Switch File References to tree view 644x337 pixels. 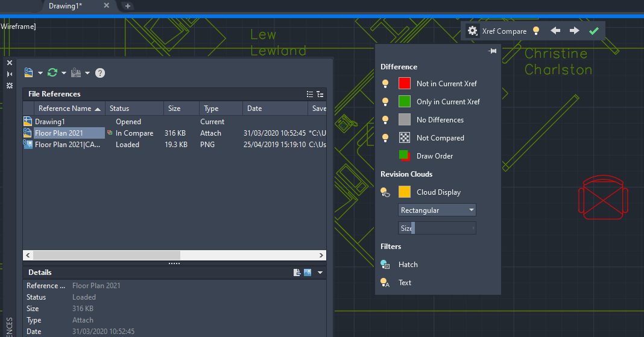320,95
